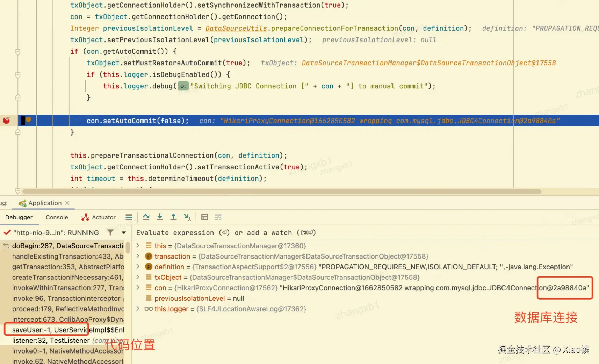
Task: Click the 'o:' parameter hint in logger.debug
Action: coord(183,86)
